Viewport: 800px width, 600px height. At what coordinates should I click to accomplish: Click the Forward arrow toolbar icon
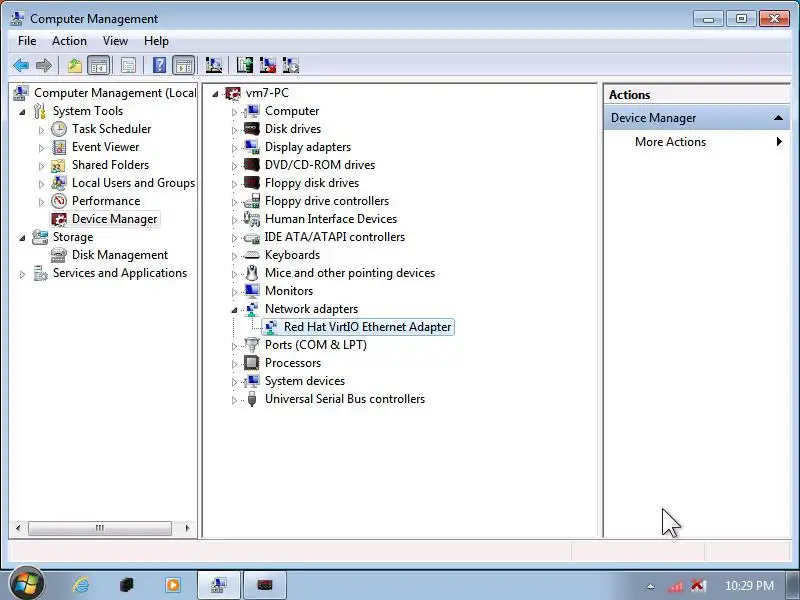[x=44, y=65]
